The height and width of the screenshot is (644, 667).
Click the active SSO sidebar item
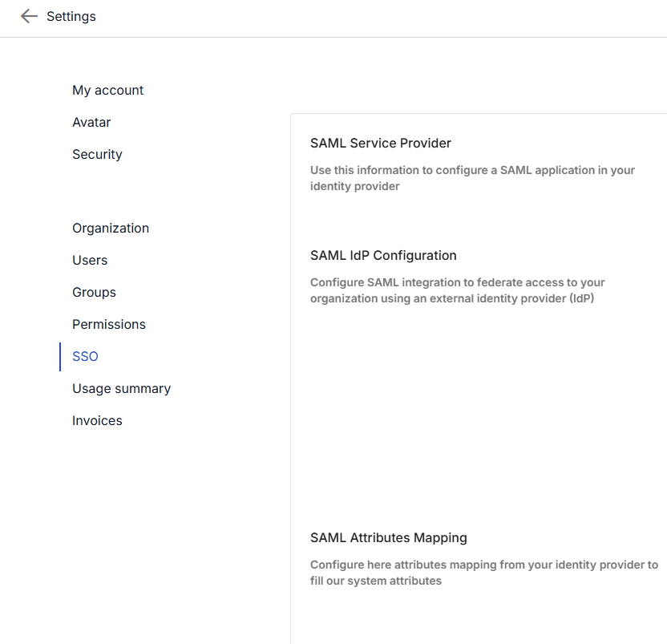[85, 357]
